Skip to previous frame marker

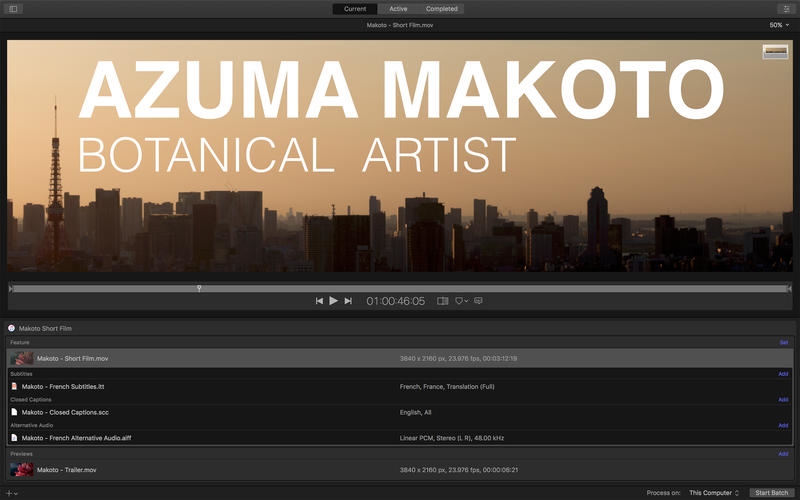point(319,301)
